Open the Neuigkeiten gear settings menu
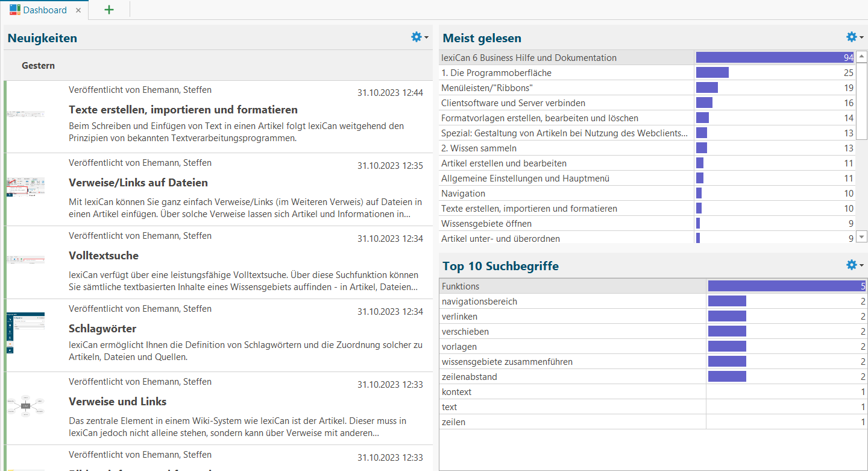The width and height of the screenshot is (868, 471). point(420,37)
